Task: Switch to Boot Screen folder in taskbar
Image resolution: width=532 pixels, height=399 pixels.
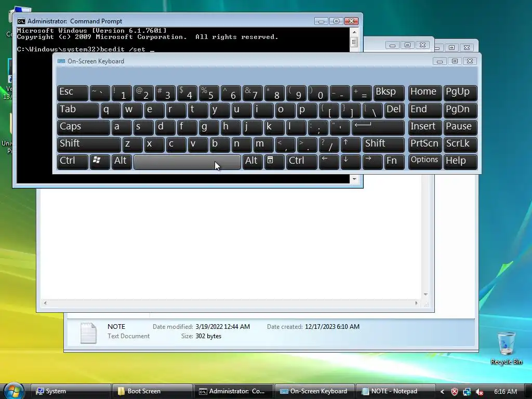Action: coord(153,391)
